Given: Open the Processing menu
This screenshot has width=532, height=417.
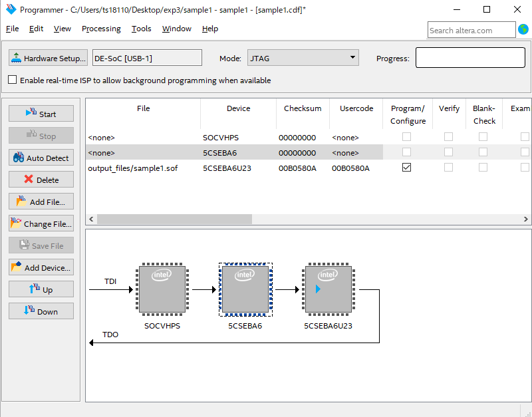Looking at the screenshot, I should [101, 29].
